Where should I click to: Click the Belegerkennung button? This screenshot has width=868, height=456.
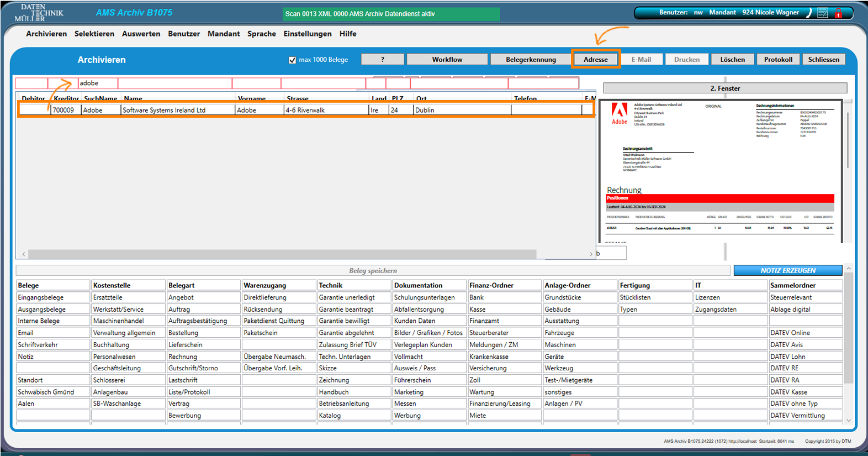point(531,60)
